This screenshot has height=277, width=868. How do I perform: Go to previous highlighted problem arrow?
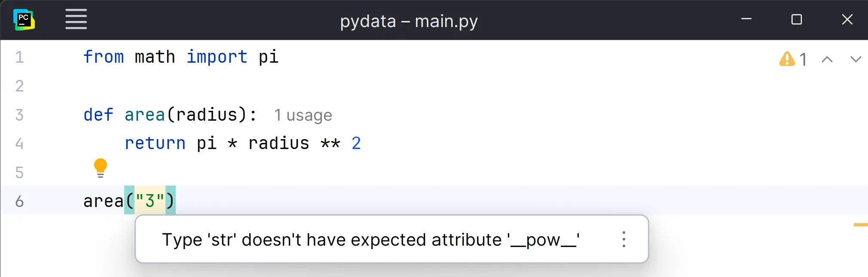(827, 59)
